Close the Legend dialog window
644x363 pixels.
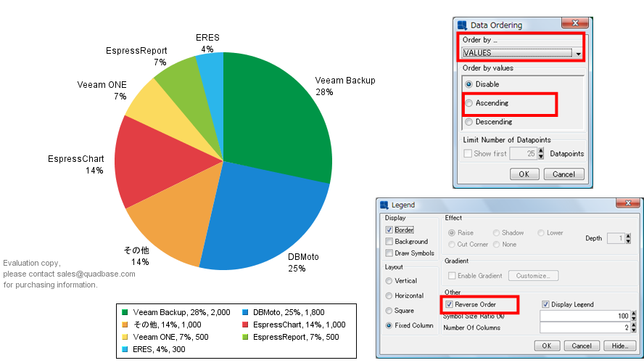coord(628,203)
